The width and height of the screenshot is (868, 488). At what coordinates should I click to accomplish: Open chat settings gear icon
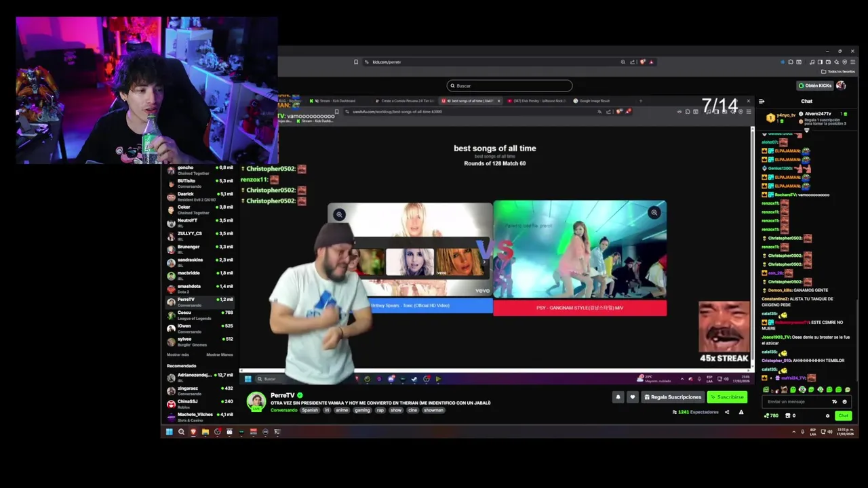pyautogui.click(x=827, y=415)
